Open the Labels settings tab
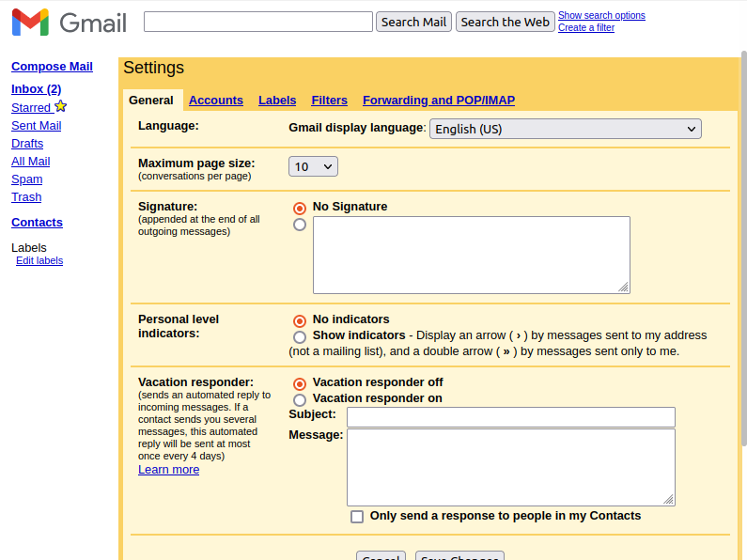 pos(277,101)
